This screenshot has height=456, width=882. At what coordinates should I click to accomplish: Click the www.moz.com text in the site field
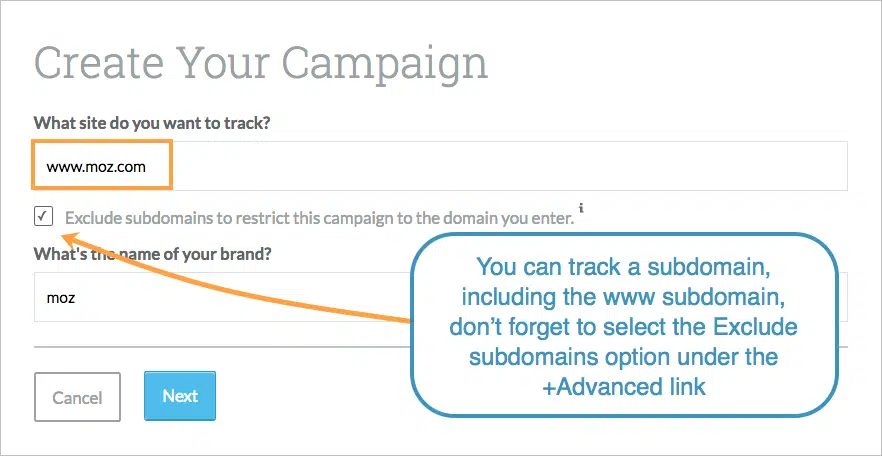pyautogui.click(x=96, y=166)
